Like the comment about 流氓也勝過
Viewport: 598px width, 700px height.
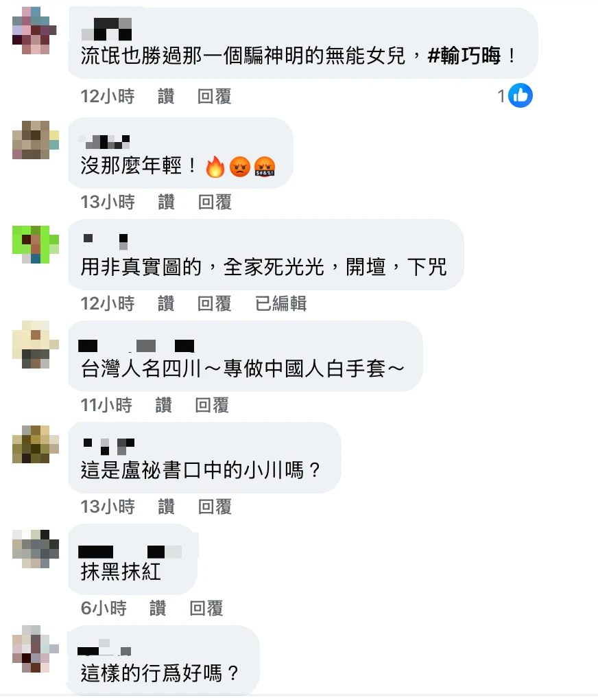tap(166, 97)
